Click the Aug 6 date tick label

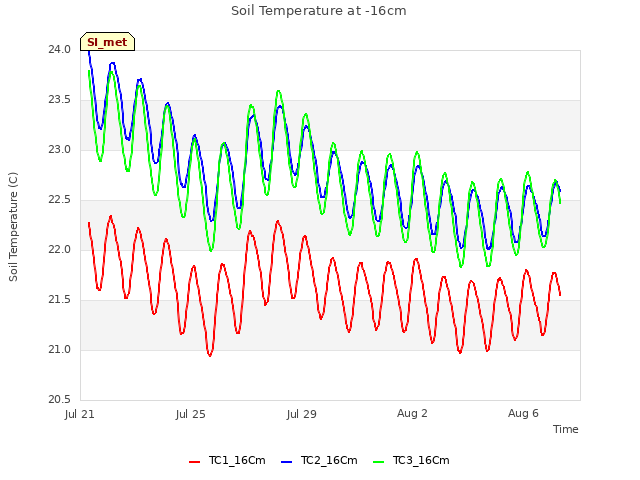[x=523, y=413]
